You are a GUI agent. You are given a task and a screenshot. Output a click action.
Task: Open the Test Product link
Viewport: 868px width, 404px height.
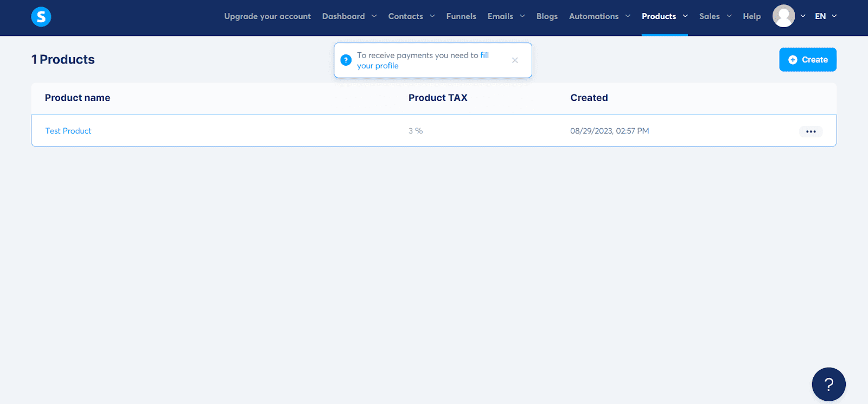(x=68, y=131)
